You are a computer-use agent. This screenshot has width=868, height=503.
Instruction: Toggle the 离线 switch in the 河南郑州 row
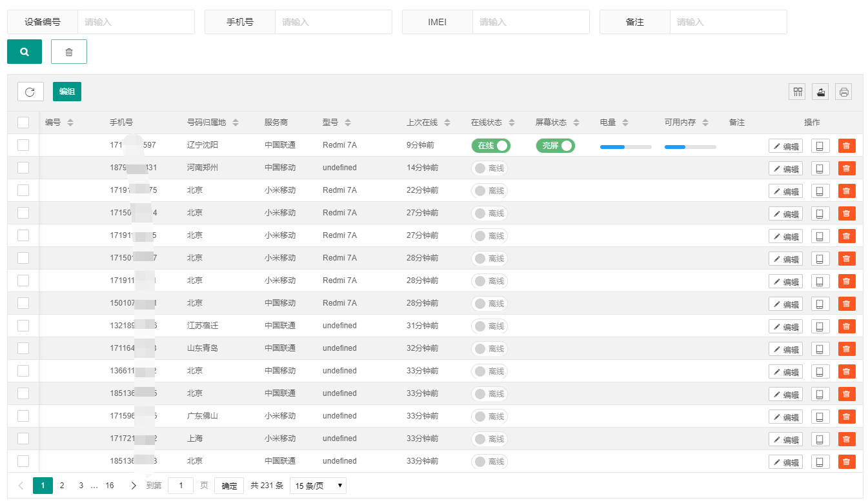[x=489, y=168]
